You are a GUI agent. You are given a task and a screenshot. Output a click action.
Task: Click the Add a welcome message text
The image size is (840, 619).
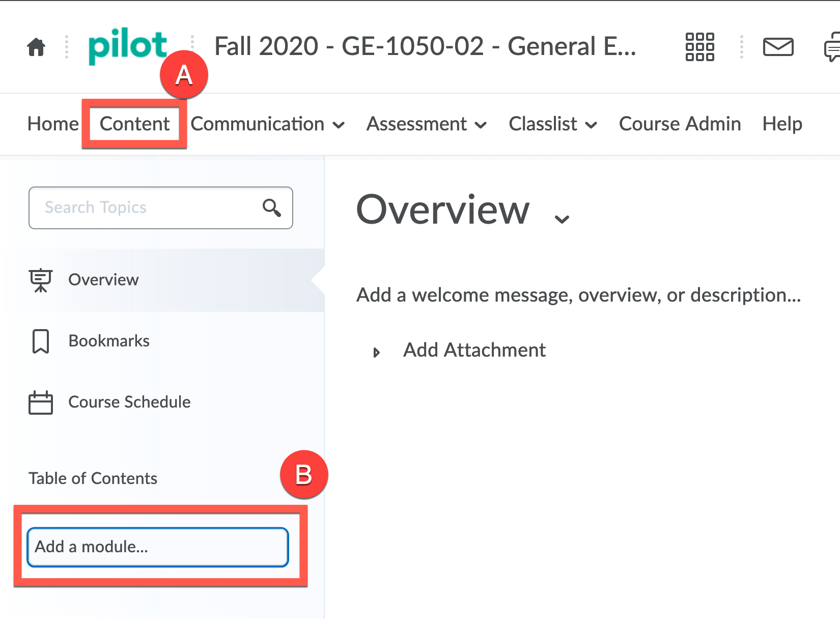pos(578,295)
